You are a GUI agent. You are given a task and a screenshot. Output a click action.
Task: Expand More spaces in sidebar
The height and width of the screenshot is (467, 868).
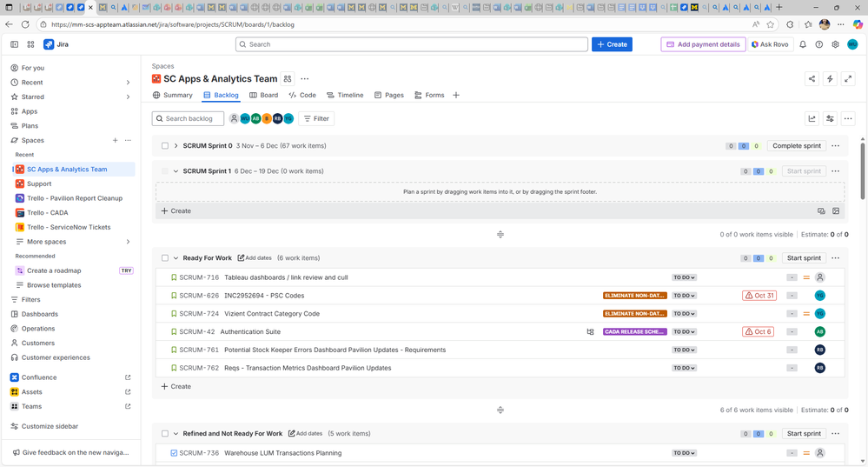coord(128,242)
